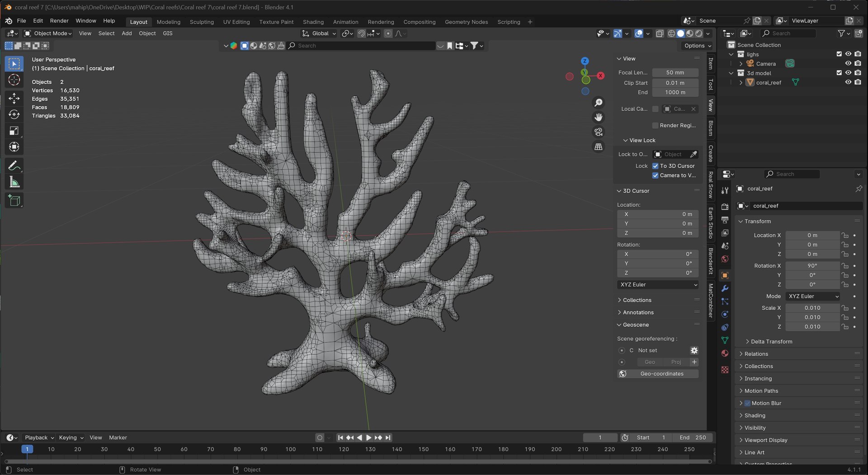Image resolution: width=868 pixels, height=475 pixels.
Task: Open Material properties tab icon
Action: pos(725,353)
